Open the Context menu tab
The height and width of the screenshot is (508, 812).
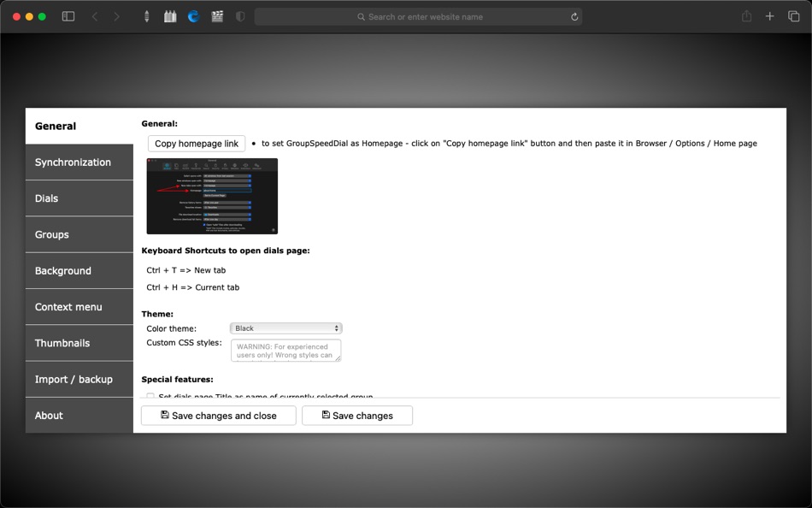[x=79, y=307]
